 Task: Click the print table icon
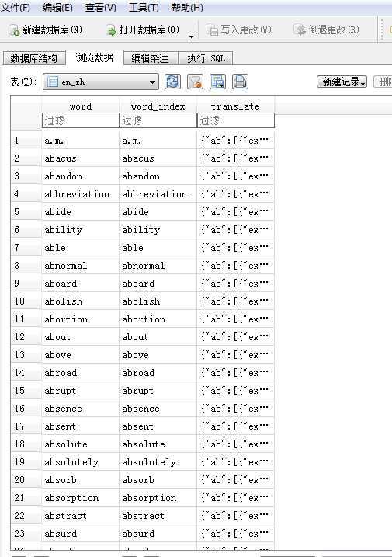240,82
